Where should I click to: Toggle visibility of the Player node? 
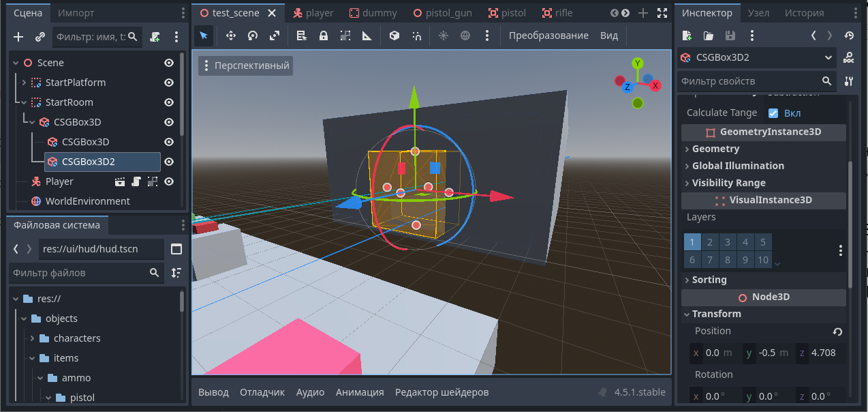coord(169,181)
